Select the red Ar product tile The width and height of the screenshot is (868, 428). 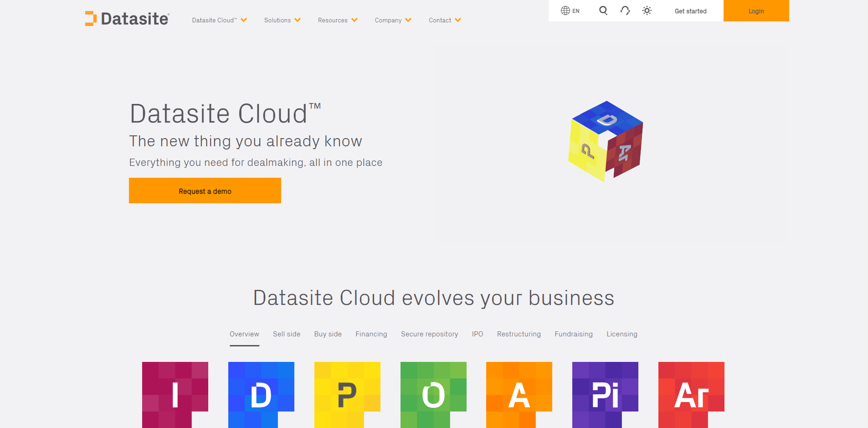[x=691, y=395]
